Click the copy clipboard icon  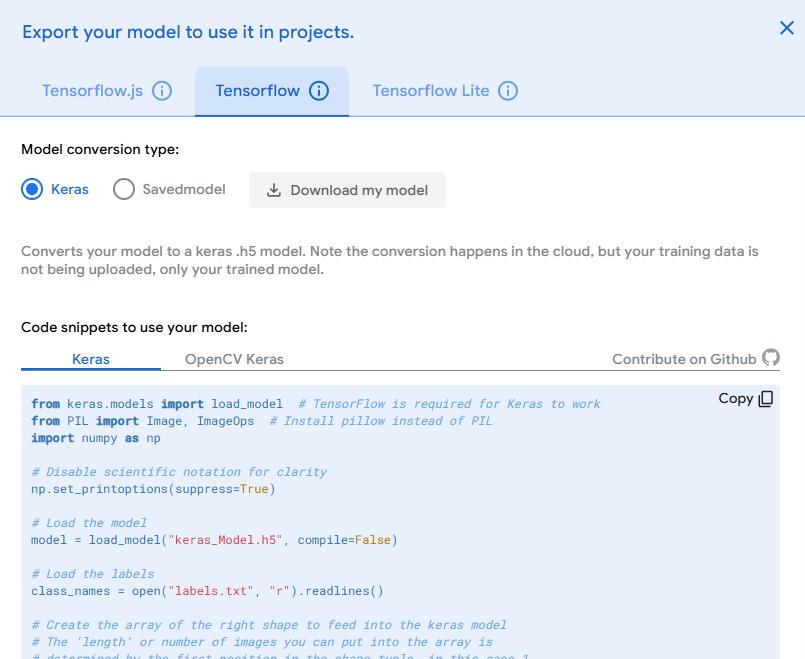coord(765,399)
